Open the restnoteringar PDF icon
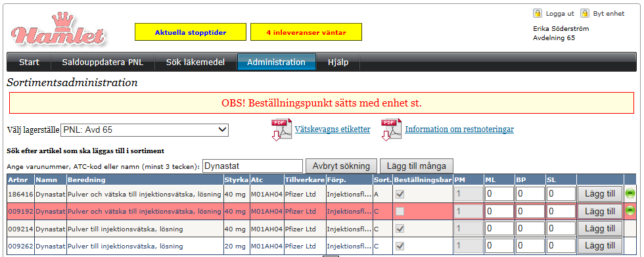The height and width of the screenshot is (257, 644). point(392,129)
